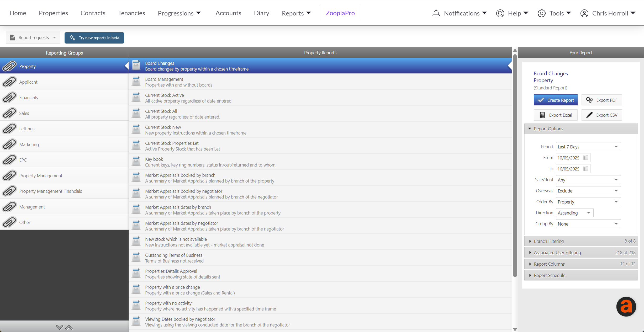The height and width of the screenshot is (332, 644).
Task: Click the report icon for Properties Details Approval
Action: pos(136,274)
